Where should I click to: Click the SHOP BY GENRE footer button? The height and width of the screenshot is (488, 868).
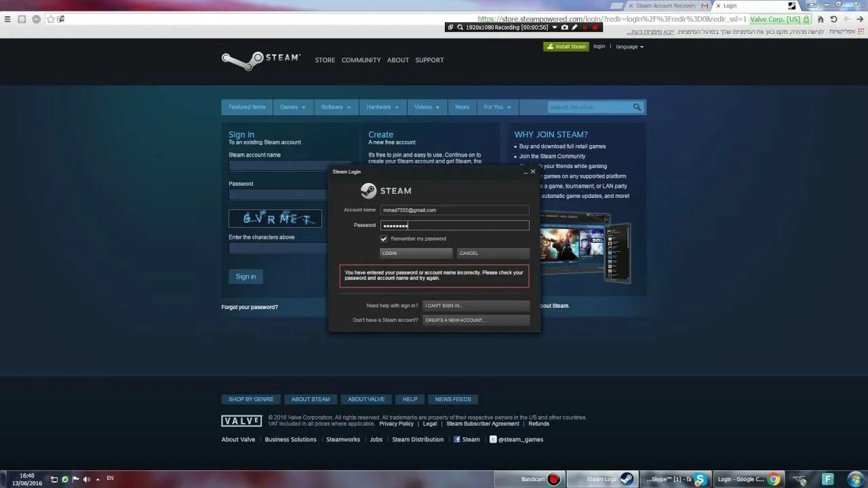click(x=251, y=399)
